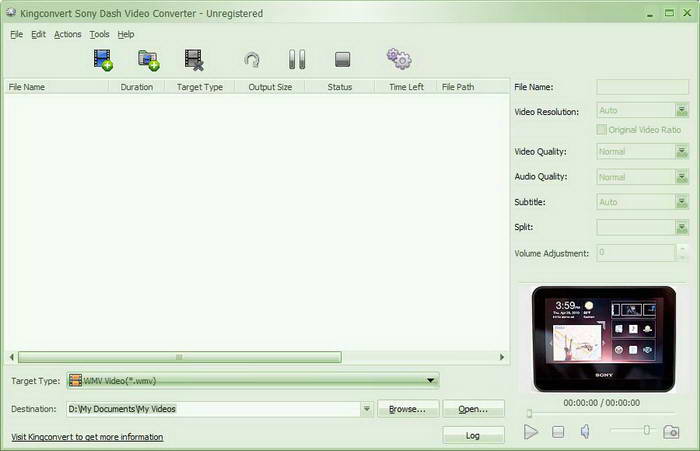Click the File Name input field
The height and width of the screenshot is (451, 700).
(x=642, y=87)
